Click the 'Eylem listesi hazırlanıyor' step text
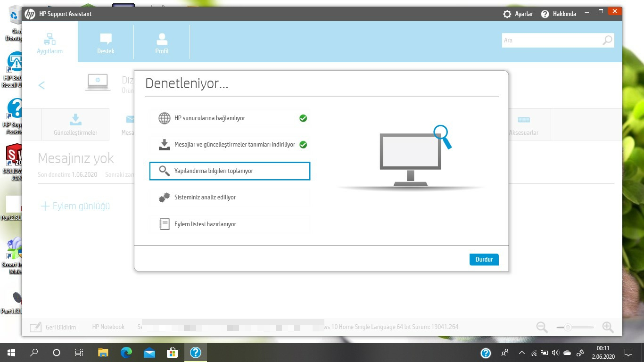Screen dimensions: 644x362 pyautogui.click(x=205, y=224)
